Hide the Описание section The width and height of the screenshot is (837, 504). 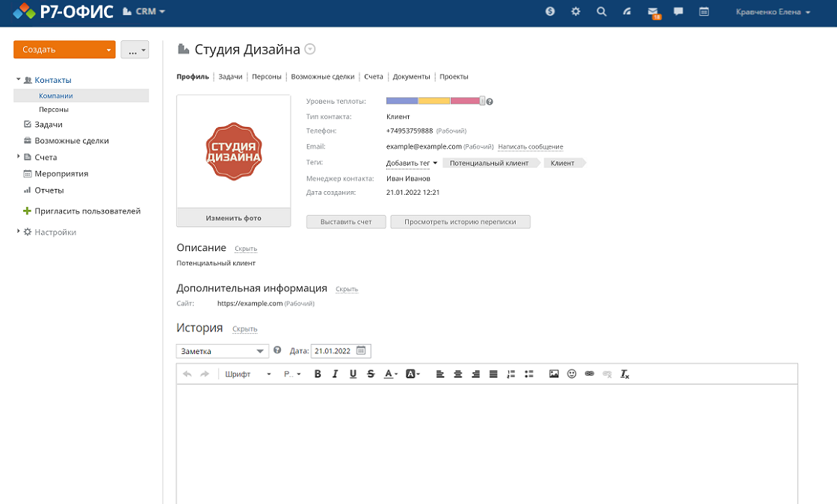[246, 248]
